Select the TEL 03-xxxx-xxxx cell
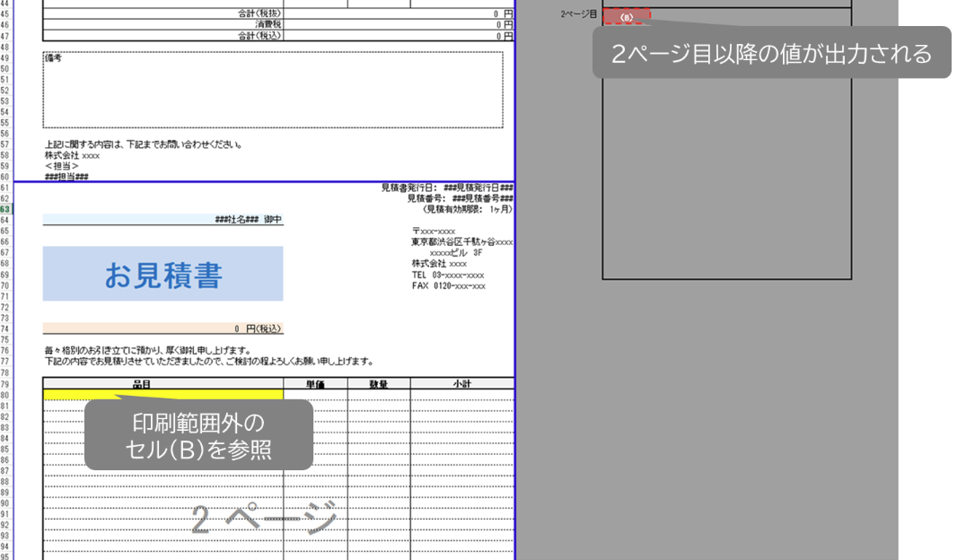 (448, 275)
